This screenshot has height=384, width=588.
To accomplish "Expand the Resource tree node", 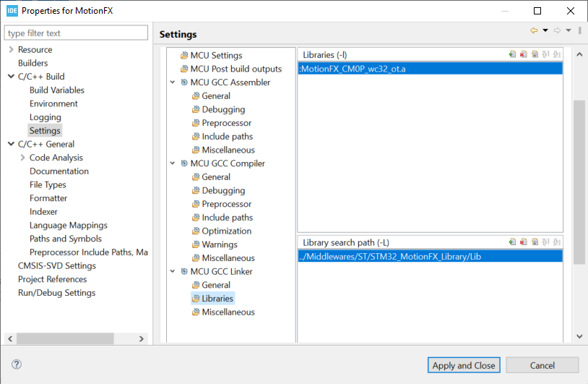I will pyautogui.click(x=11, y=49).
